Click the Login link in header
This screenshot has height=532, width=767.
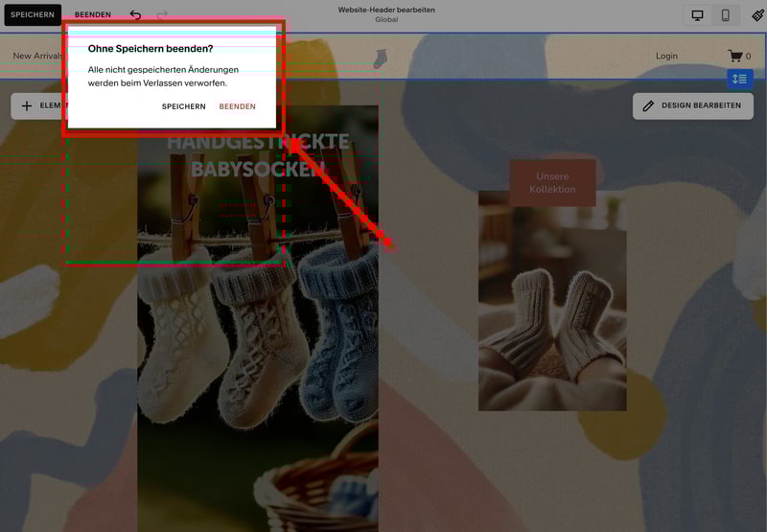(x=666, y=56)
